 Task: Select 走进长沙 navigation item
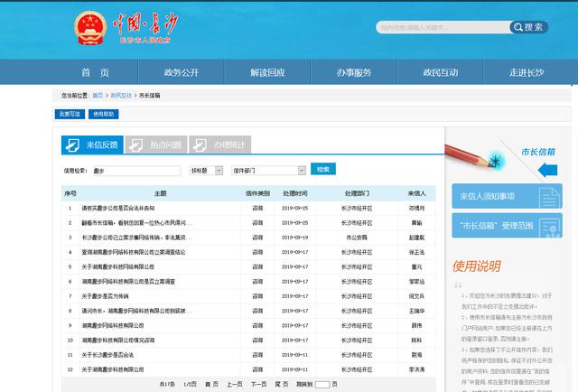pyautogui.click(x=527, y=72)
